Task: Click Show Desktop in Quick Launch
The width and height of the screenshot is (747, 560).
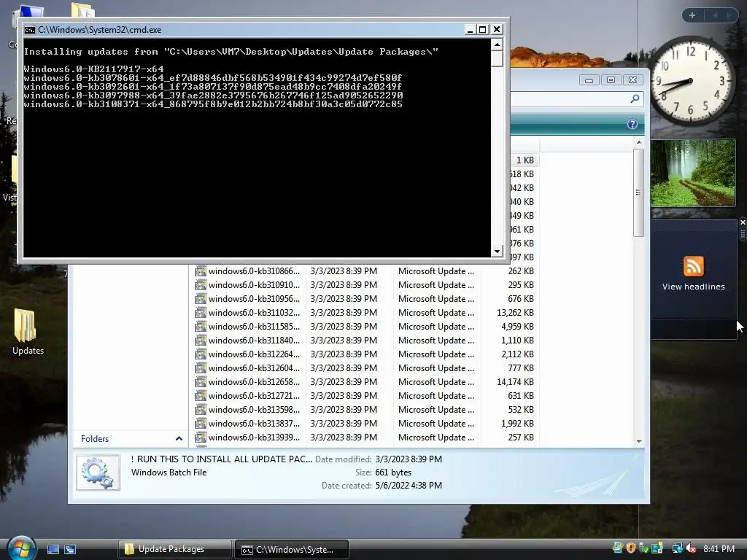Action: [53, 550]
